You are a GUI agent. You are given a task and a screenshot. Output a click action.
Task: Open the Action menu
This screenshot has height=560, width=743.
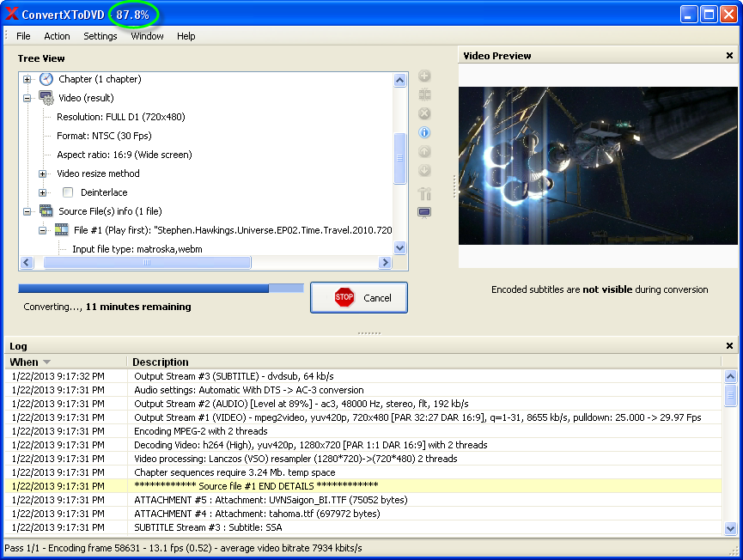click(x=57, y=36)
